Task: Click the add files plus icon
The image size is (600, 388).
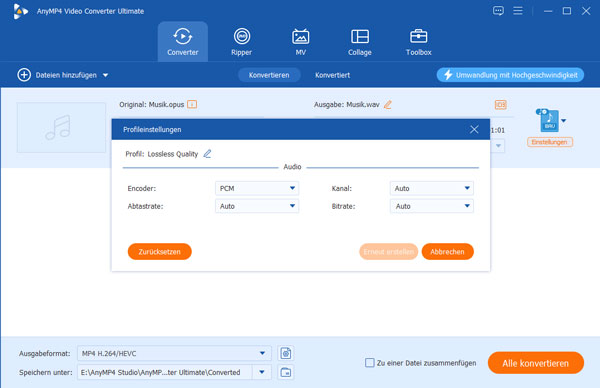Action: [24, 75]
